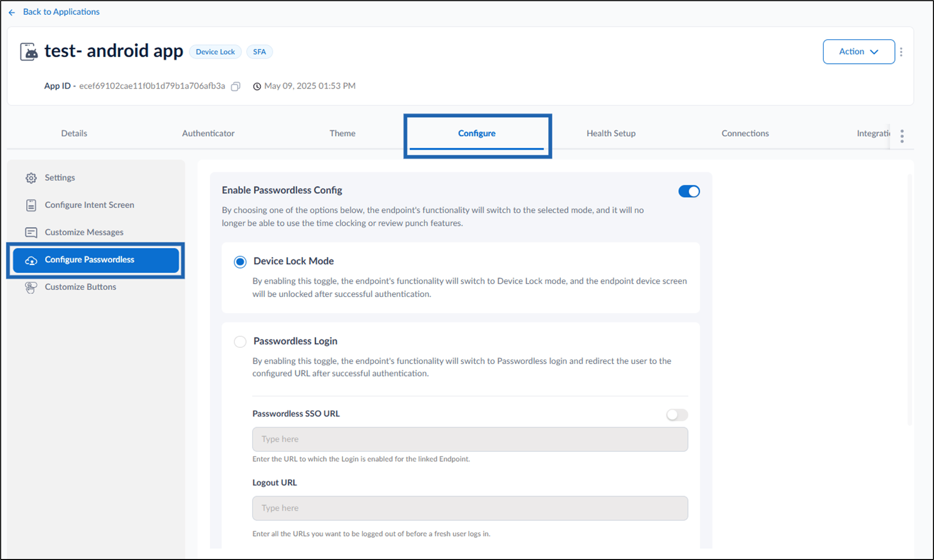Viewport: 934px width, 560px height.
Task: Click the Android app icon next to the title
Action: click(29, 52)
